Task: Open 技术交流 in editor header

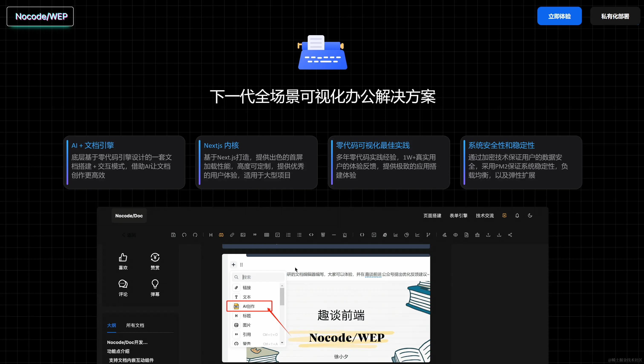Action: (484, 215)
